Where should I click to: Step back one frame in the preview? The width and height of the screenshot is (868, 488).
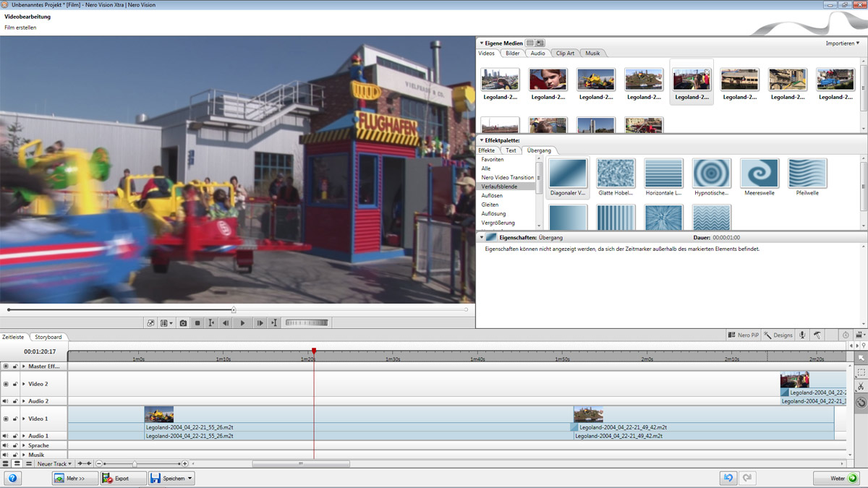coord(226,323)
